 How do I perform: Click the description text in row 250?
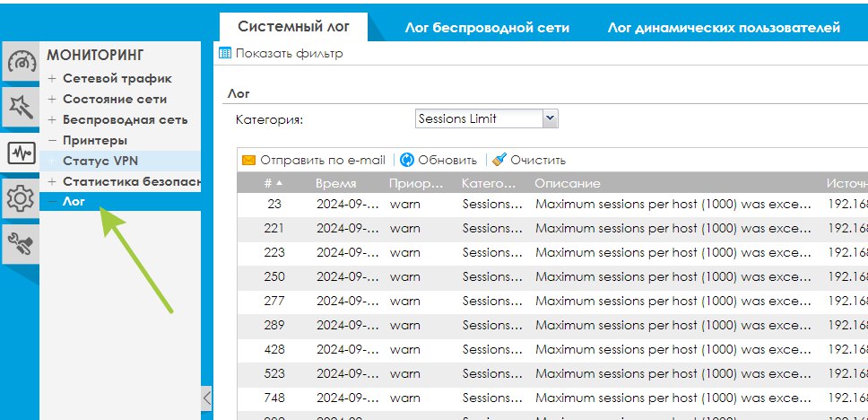(x=673, y=276)
